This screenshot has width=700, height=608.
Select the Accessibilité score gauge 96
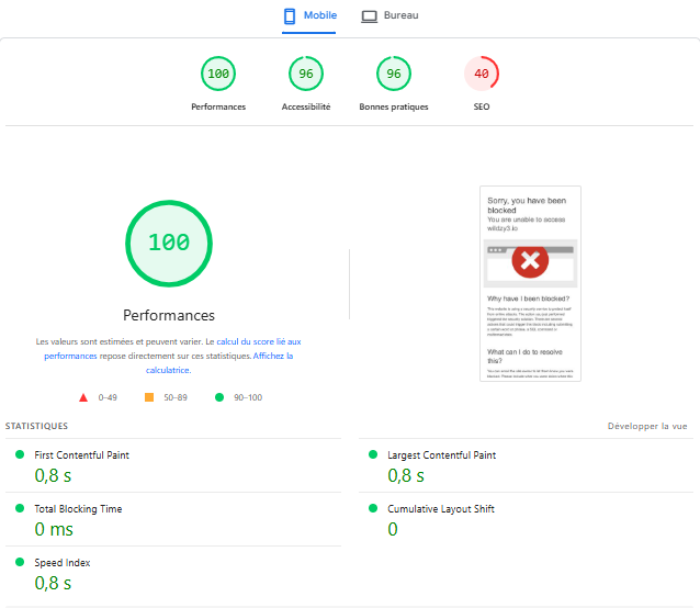[306, 74]
